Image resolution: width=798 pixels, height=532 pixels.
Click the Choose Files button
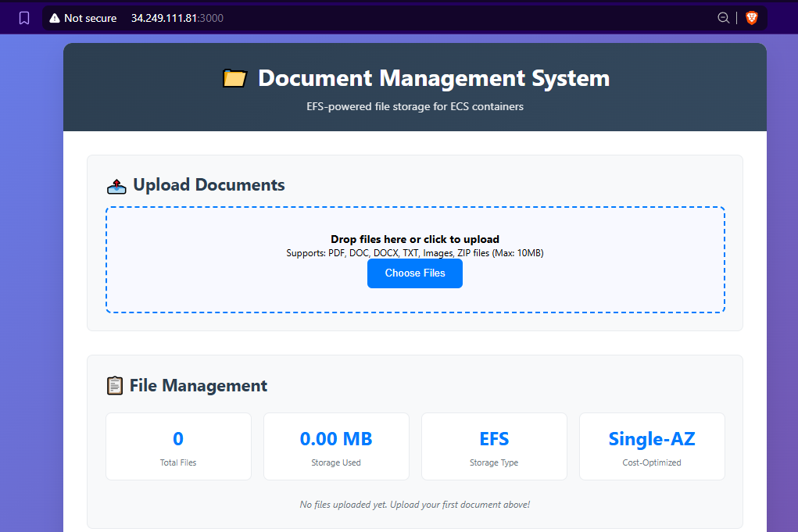tap(415, 273)
